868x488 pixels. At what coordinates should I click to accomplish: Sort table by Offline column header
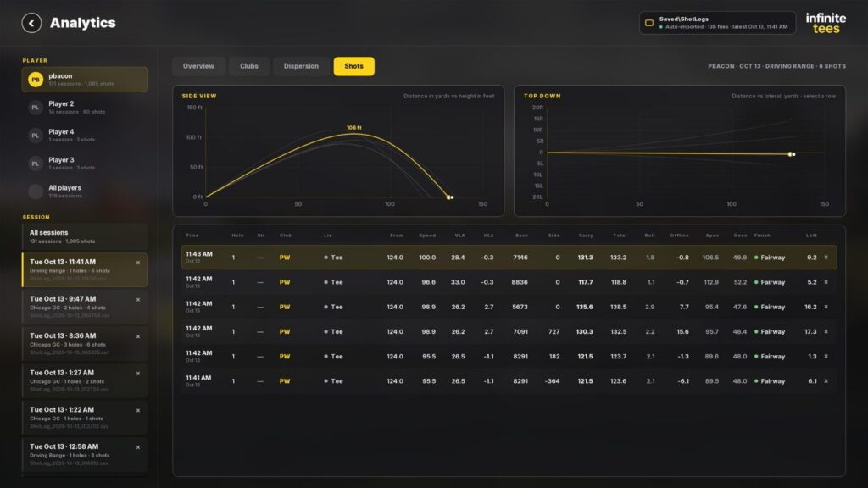coord(679,236)
